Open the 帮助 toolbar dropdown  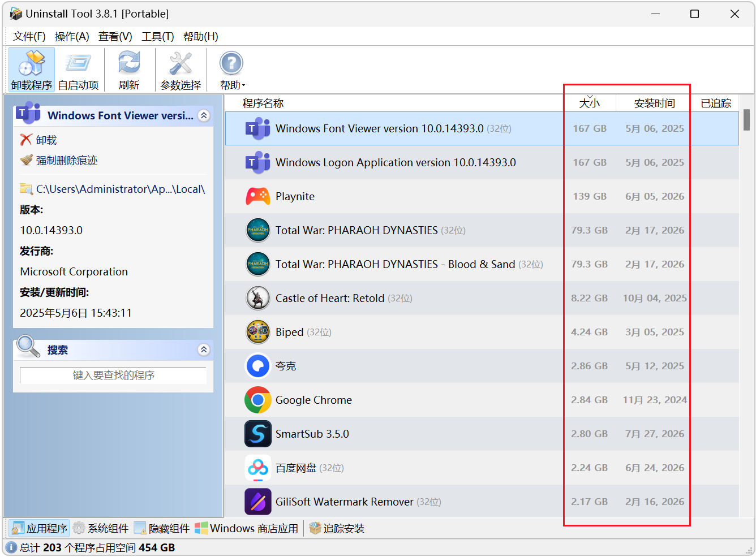click(232, 70)
